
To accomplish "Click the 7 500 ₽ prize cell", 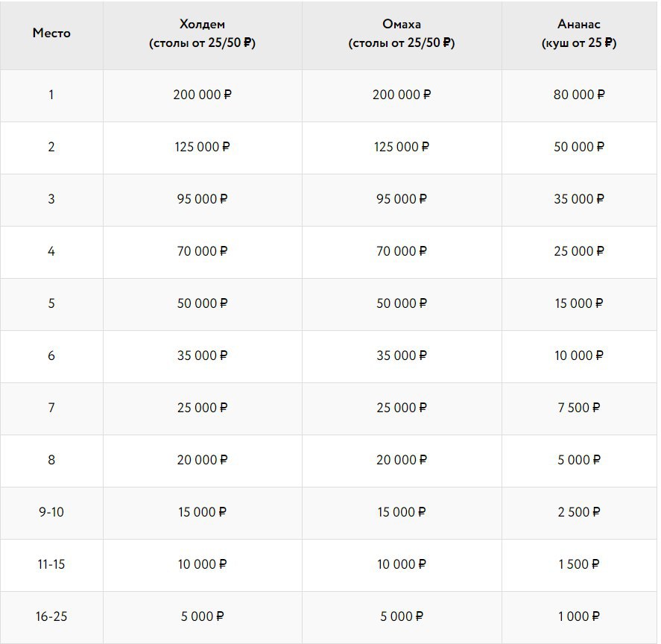I will click(x=579, y=408).
